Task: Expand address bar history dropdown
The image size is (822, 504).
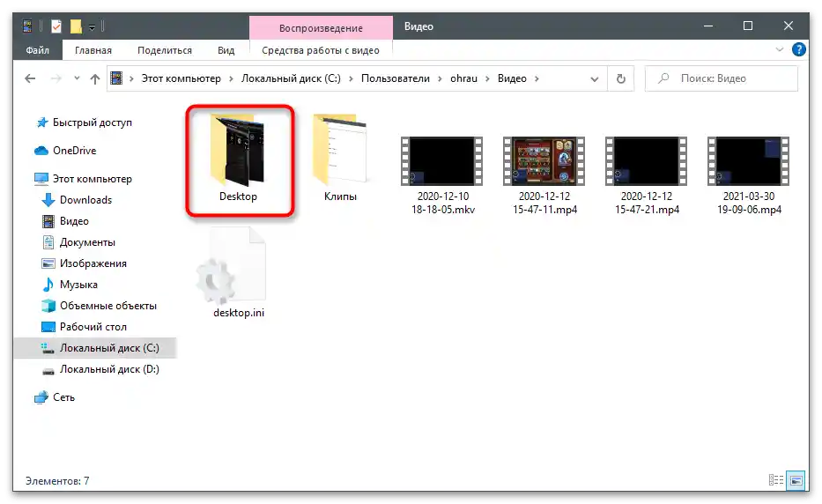Action: [x=595, y=78]
